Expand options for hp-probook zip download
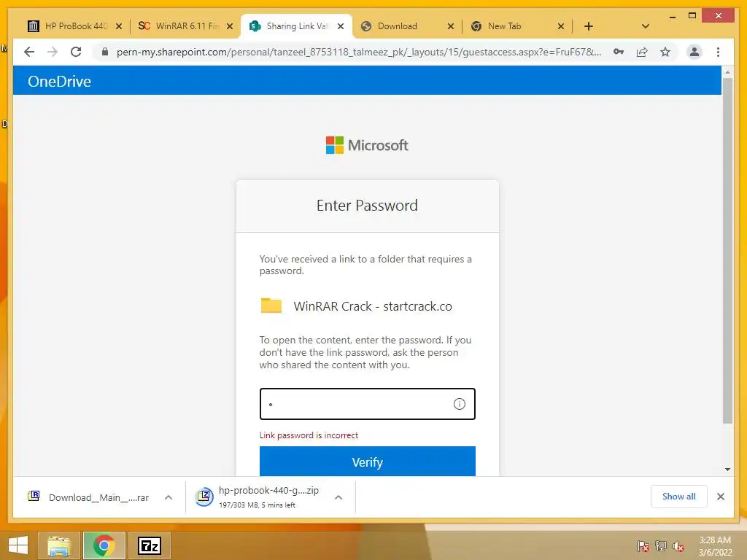747x560 pixels. (x=338, y=497)
